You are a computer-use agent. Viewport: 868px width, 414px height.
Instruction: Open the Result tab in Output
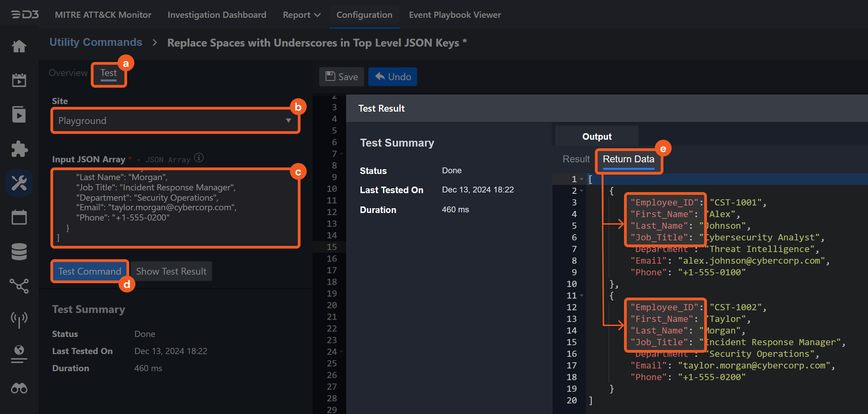coord(576,159)
